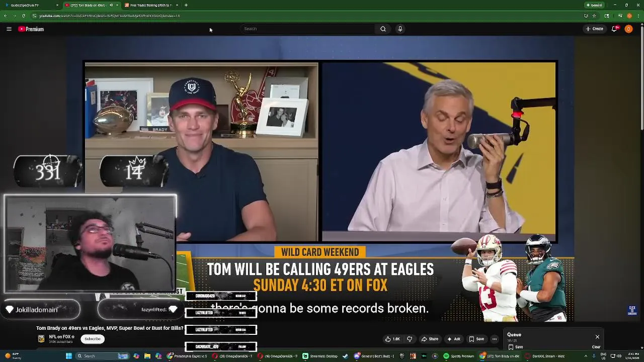Click the Share button
The width and height of the screenshot is (644, 362).
coord(430,339)
